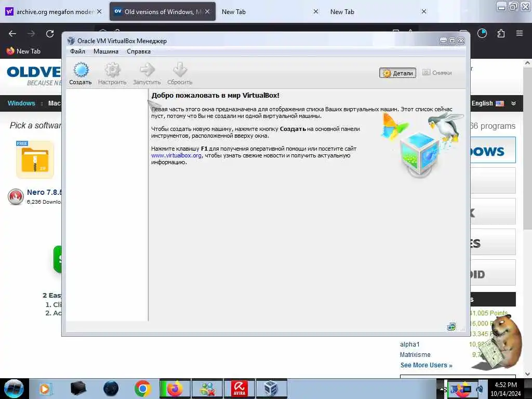Click the Nero flame program icon
Viewport: 532px width, 399px height.
(x=16, y=197)
